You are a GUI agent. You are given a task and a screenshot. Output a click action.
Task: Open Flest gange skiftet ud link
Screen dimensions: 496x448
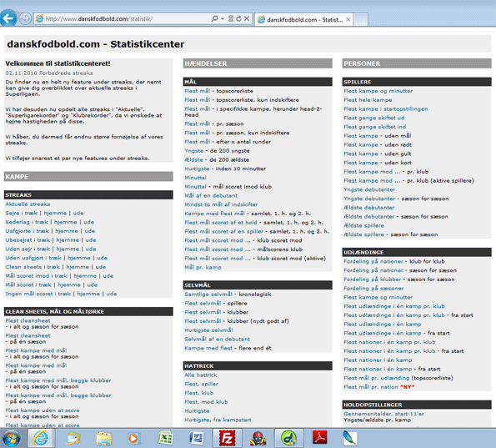[374, 118]
